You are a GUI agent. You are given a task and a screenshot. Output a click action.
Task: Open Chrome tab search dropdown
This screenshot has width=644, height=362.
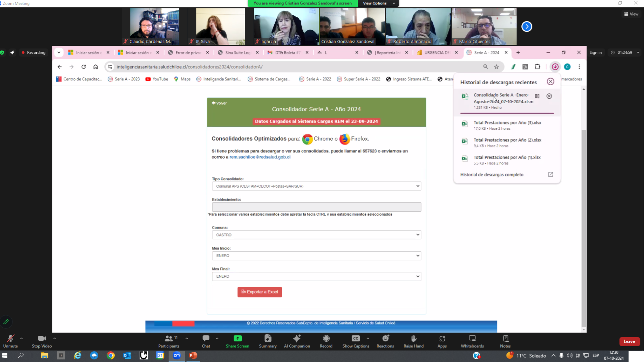(59, 52)
